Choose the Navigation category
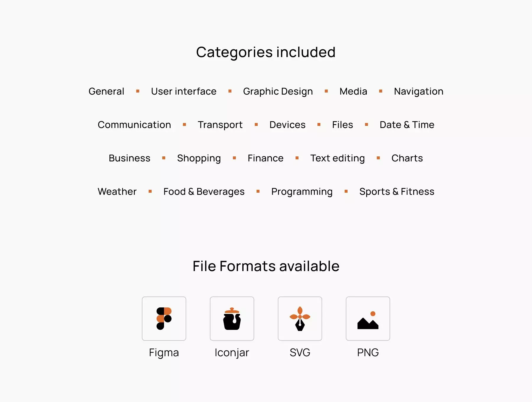This screenshot has width=532, height=402. pyautogui.click(x=419, y=92)
